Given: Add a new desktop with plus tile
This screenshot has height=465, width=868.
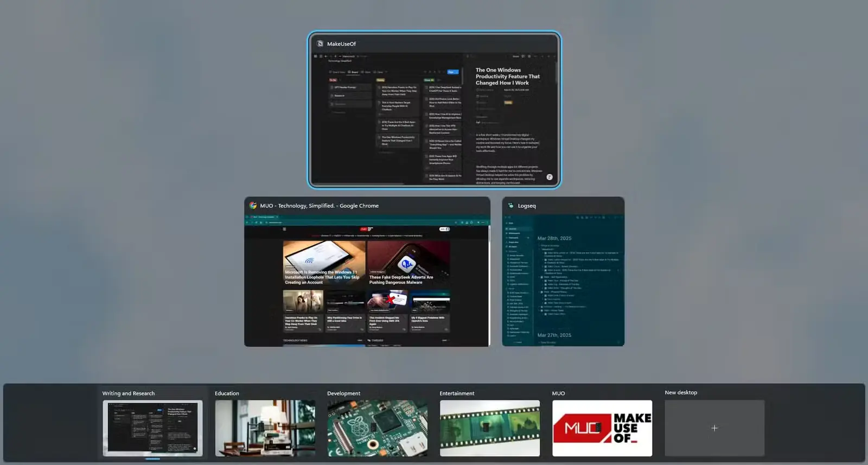Looking at the screenshot, I should tap(714, 428).
